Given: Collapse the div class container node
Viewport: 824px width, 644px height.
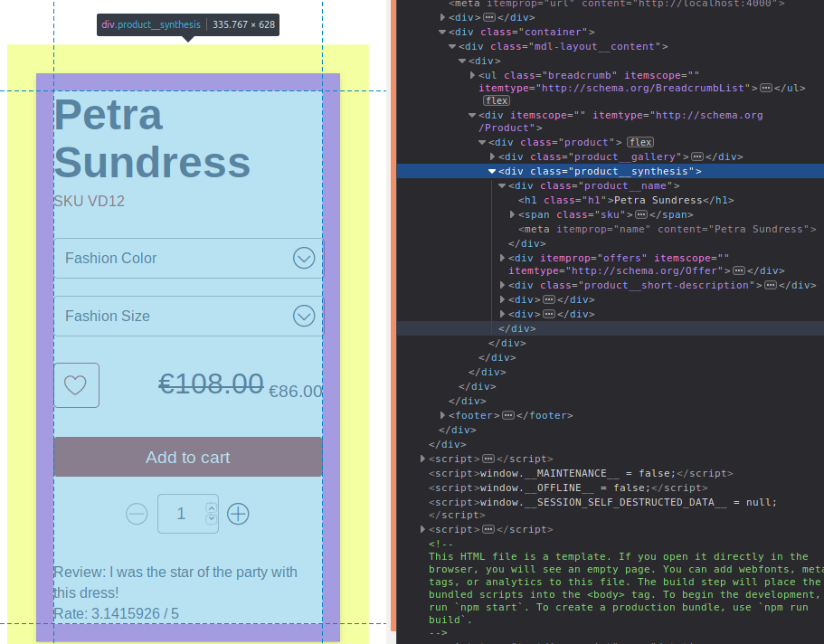Looking at the screenshot, I should click(x=442, y=32).
